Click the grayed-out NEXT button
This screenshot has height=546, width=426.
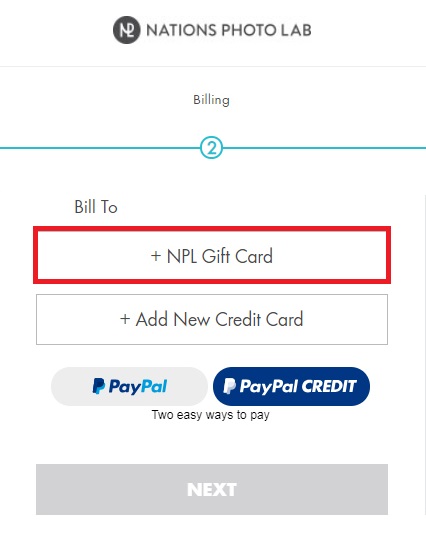coord(212,489)
